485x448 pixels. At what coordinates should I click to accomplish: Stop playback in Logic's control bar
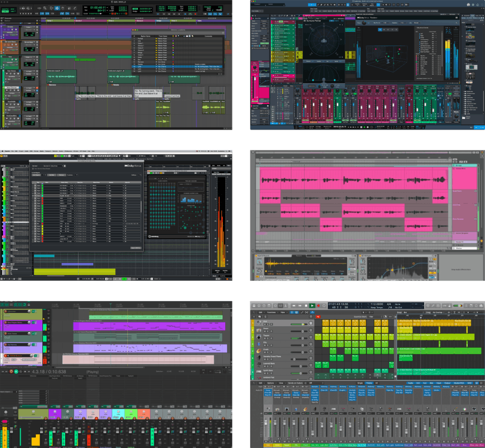click(x=306, y=306)
